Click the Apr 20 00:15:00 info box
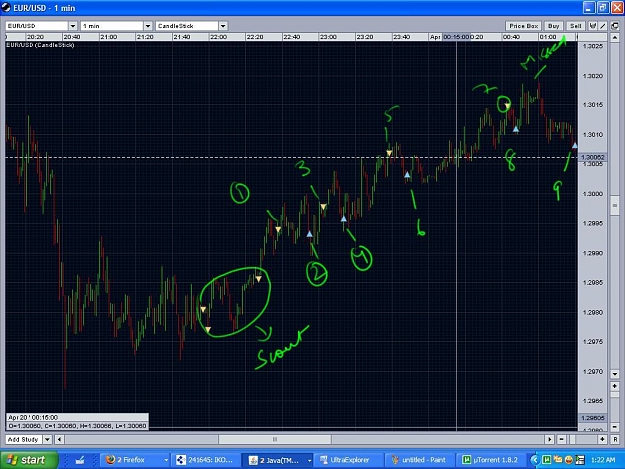This screenshot has height=469, width=625. [77, 422]
